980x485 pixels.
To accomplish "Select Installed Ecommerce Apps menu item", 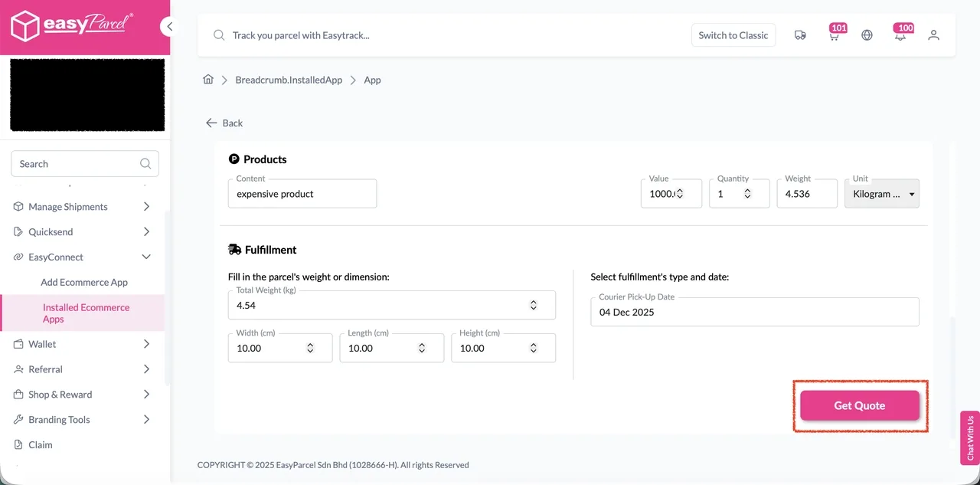I will pyautogui.click(x=86, y=313).
